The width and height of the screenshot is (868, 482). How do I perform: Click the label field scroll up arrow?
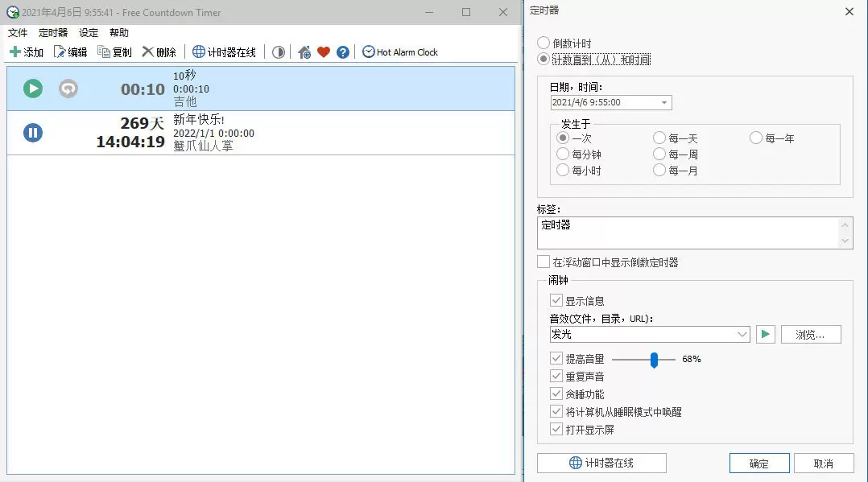tap(845, 225)
